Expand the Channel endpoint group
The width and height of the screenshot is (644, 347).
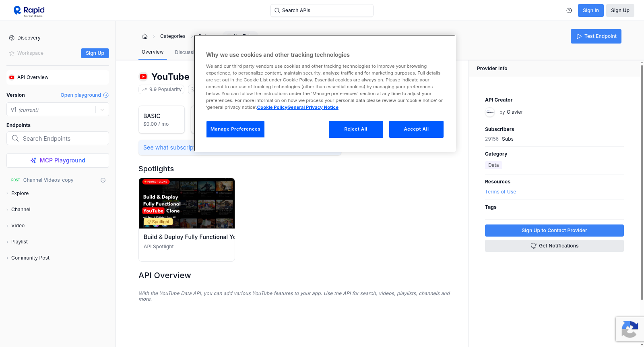click(x=21, y=210)
